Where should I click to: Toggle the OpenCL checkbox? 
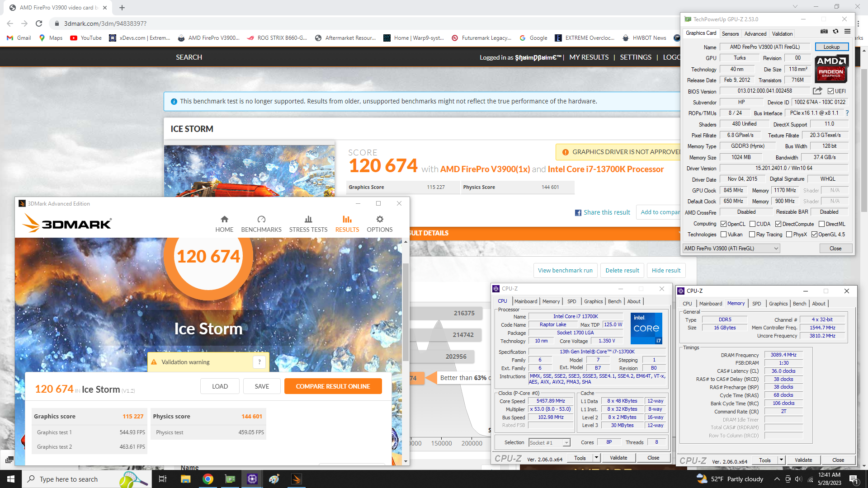(723, 224)
